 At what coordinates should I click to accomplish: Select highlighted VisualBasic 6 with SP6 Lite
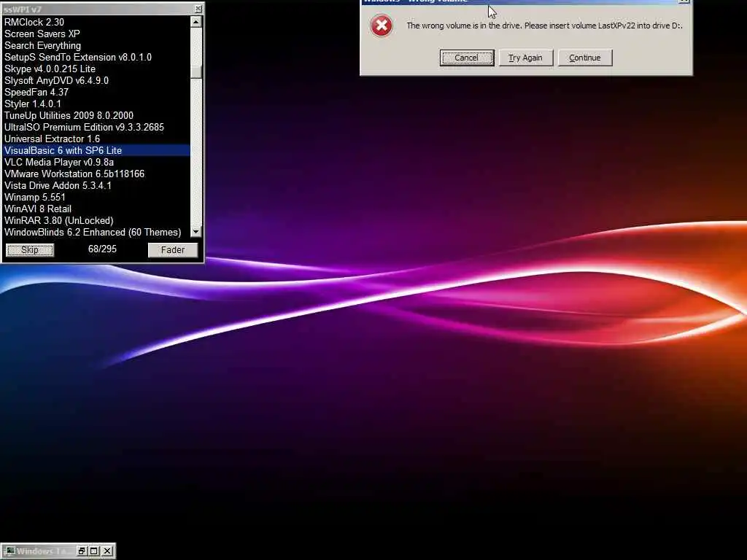pyautogui.click(x=97, y=150)
